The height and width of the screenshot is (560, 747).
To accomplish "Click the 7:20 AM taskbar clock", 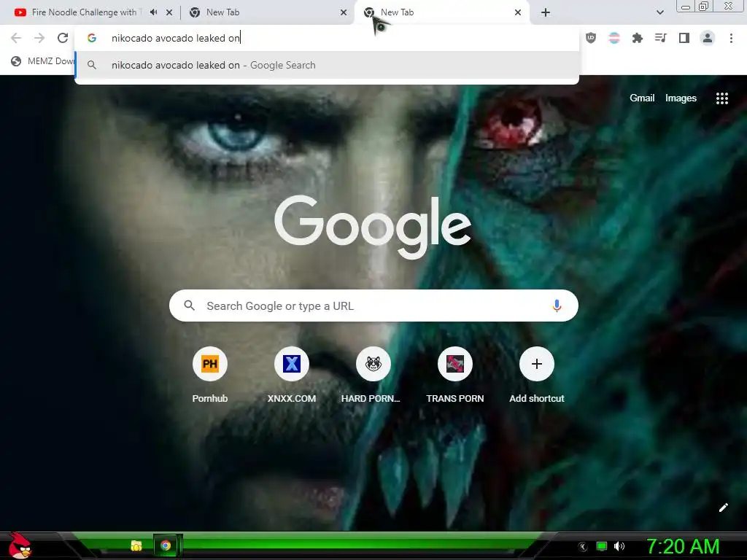I will tap(683, 546).
